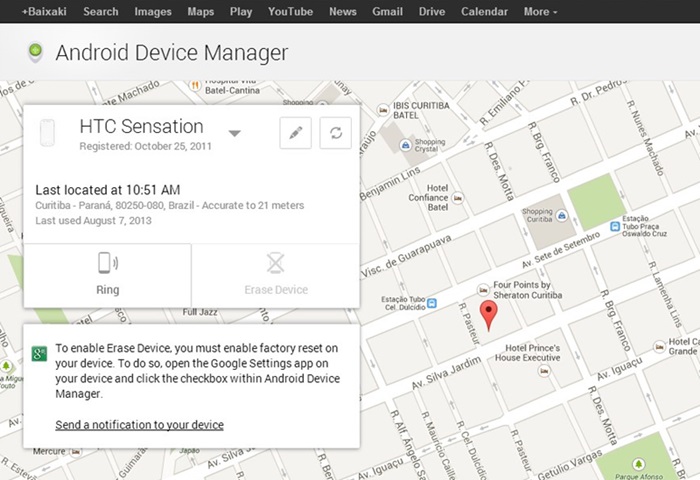Click the red location pin on map

489,315
